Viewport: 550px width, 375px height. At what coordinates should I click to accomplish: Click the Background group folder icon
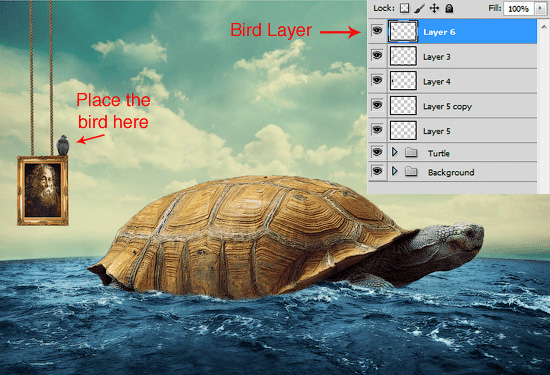point(411,171)
